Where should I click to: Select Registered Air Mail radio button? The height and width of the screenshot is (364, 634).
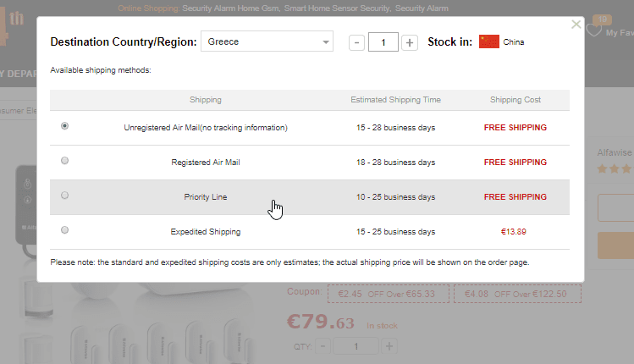(65, 161)
